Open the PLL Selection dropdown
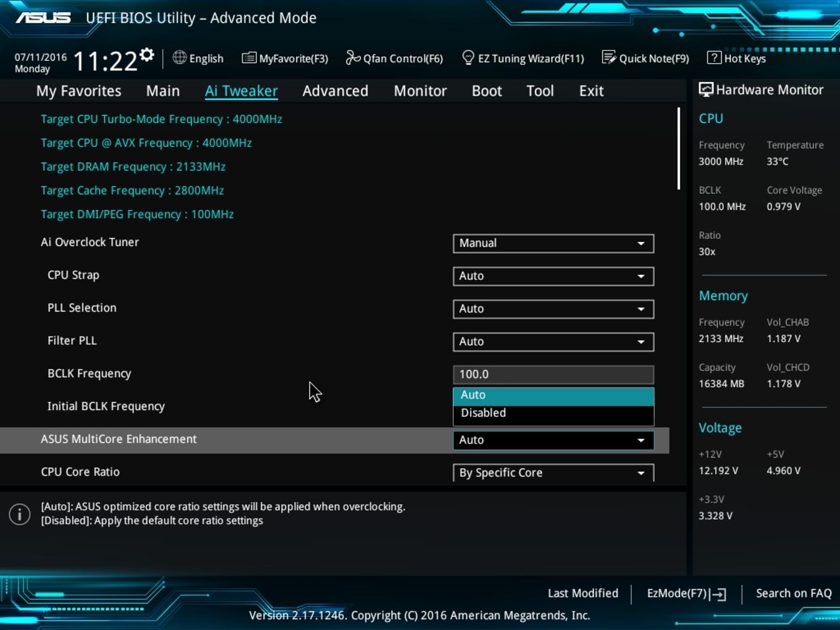840x630 pixels. pyautogui.click(x=553, y=309)
